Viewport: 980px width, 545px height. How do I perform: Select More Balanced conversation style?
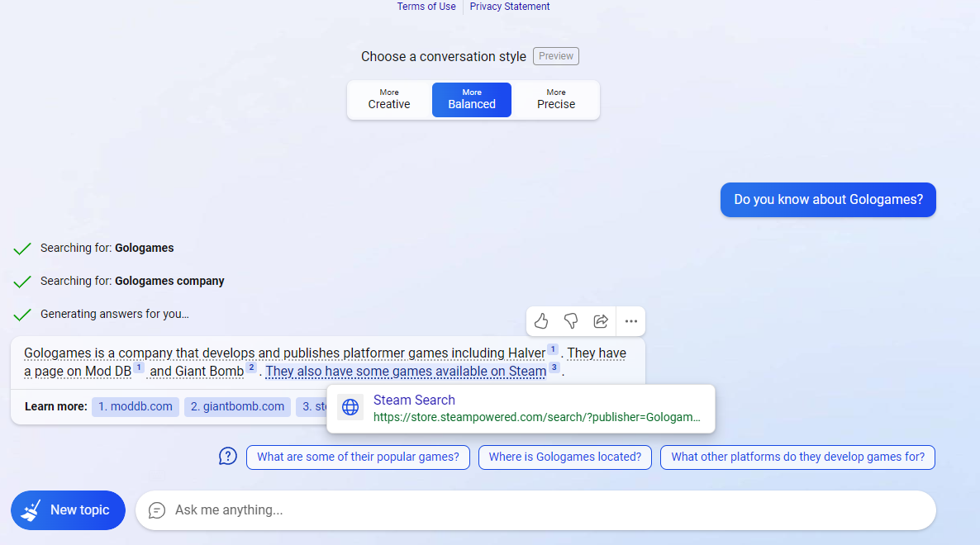pos(472,99)
